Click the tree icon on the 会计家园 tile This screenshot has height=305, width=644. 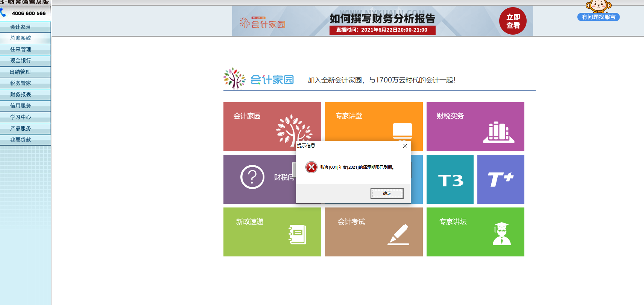coord(294,130)
